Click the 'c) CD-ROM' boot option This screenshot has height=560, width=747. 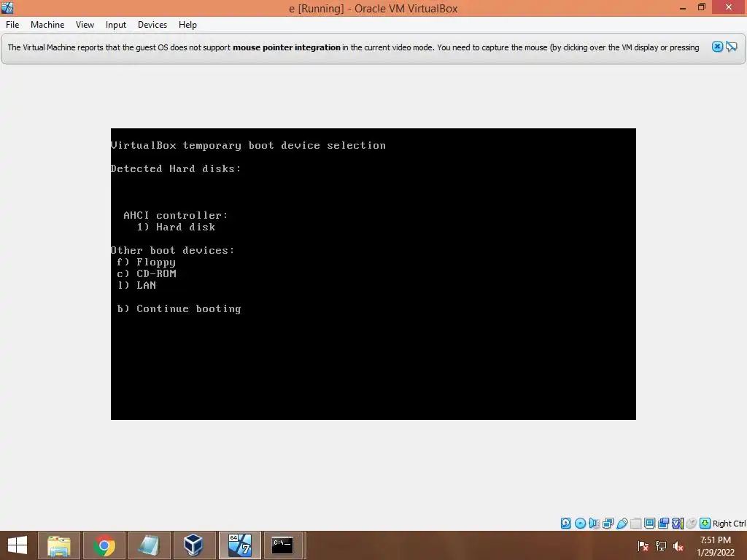pyautogui.click(x=147, y=274)
